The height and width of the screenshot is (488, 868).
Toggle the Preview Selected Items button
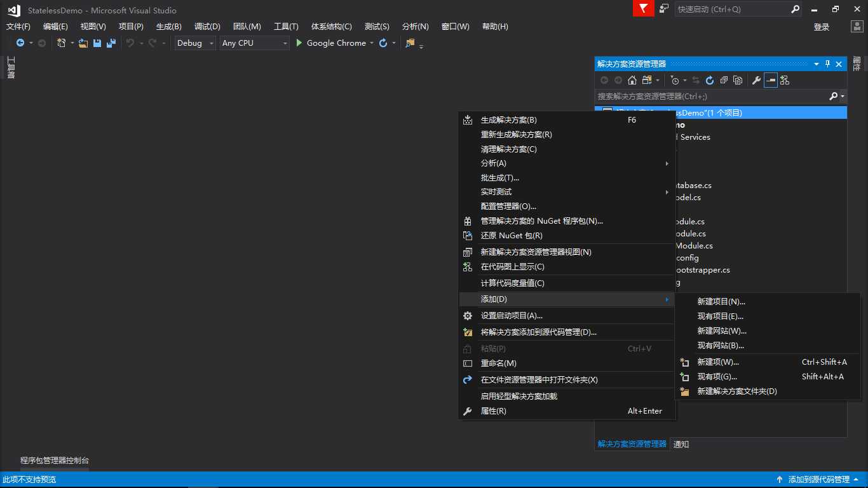point(771,80)
